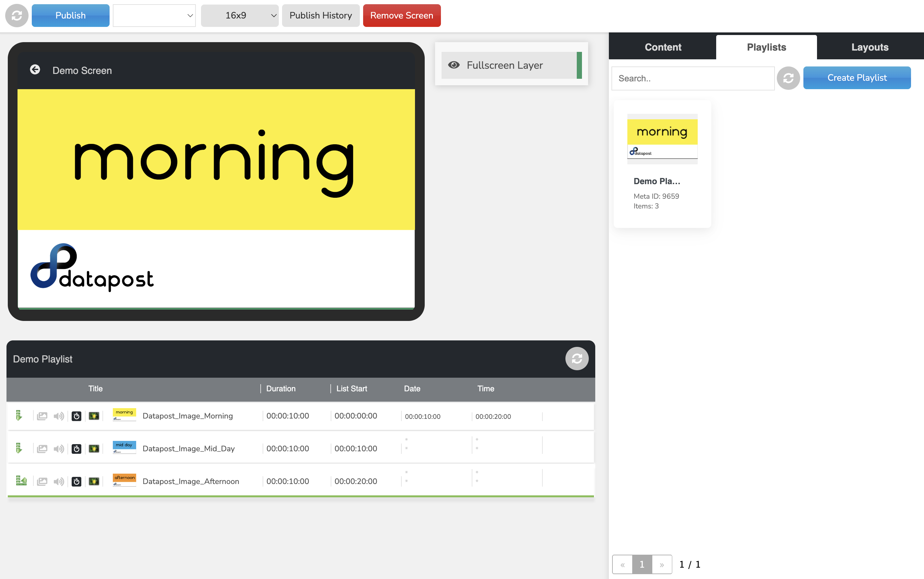Click the Items: 3 text on the playlist card
924x579 pixels.
point(646,206)
